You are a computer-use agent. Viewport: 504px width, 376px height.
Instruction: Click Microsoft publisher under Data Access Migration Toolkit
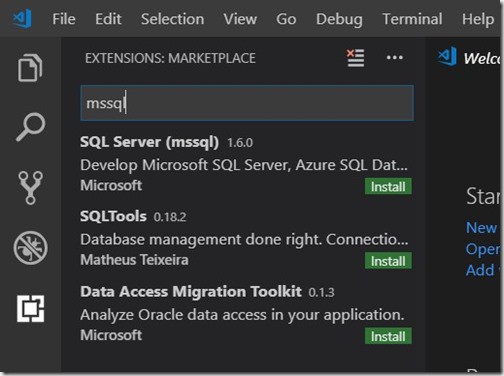[x=111, y=335]
